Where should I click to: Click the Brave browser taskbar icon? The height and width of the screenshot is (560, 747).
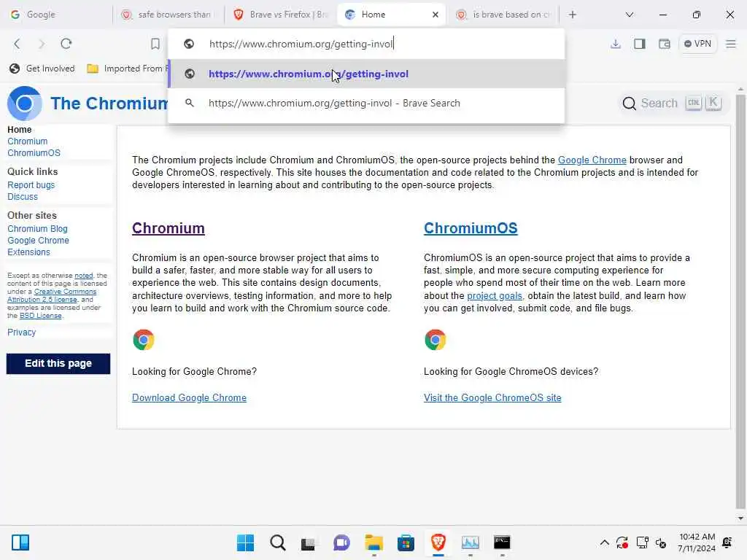(x=438, y=542)
